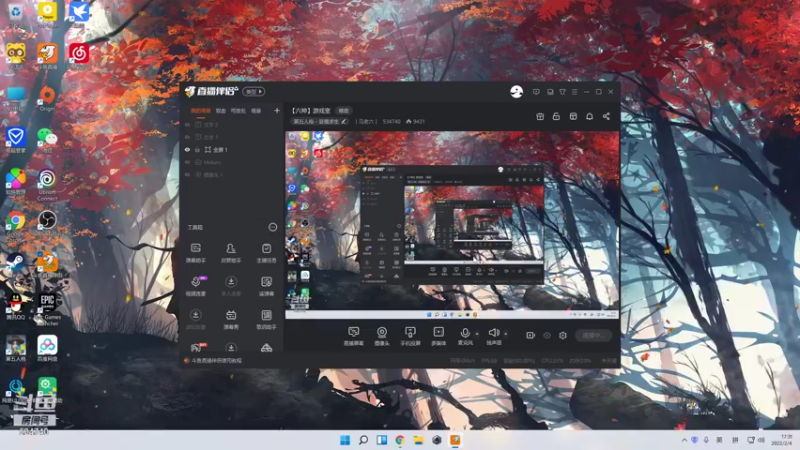The width and height of the screenshot is (800, 450).
Task: Open Steam desktop shortcut
Action: tap(15, 264)
